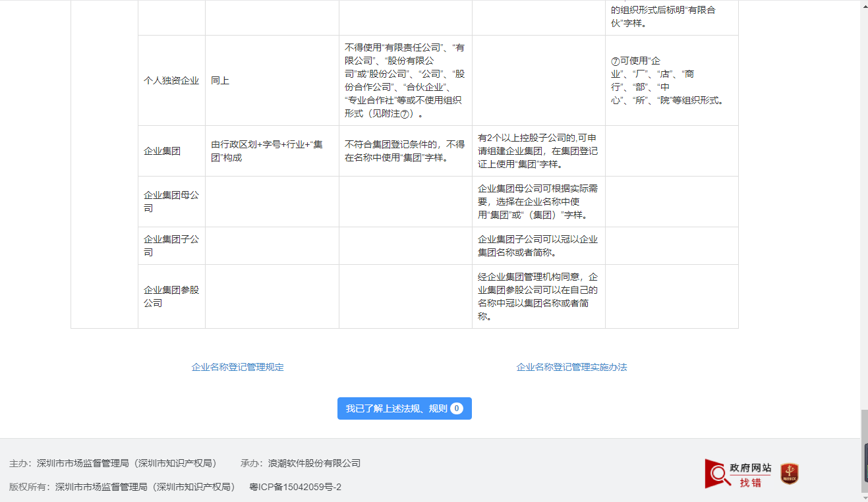Open the 企业名称登记管理规定 link
This screenshot has height=502, width=868.
237,367
